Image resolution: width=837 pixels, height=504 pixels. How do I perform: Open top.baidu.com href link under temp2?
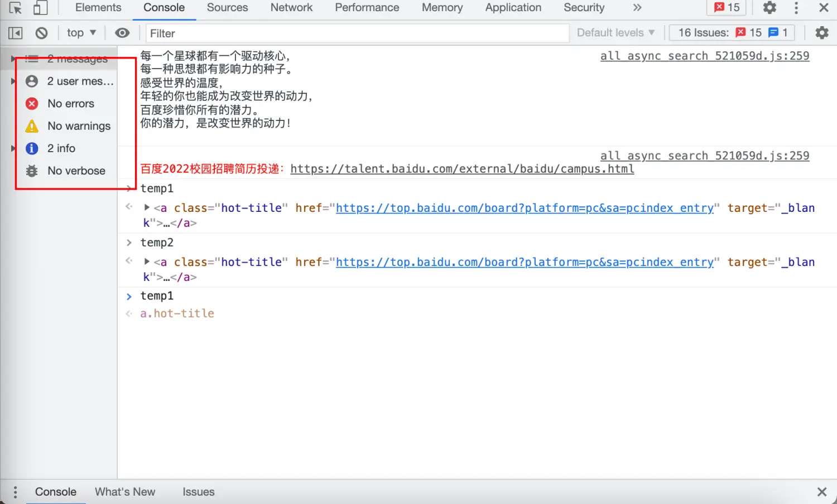525,262
